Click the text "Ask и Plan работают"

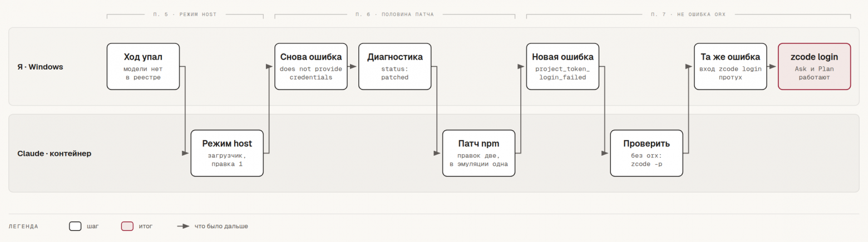815,73
